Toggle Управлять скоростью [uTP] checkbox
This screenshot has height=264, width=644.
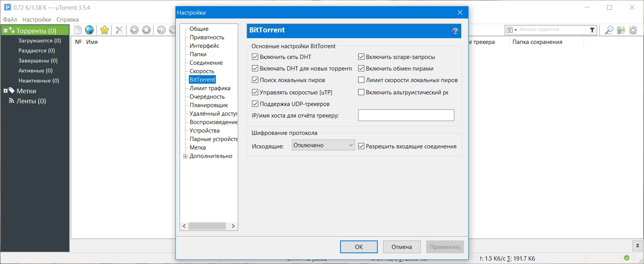[255, 92]
